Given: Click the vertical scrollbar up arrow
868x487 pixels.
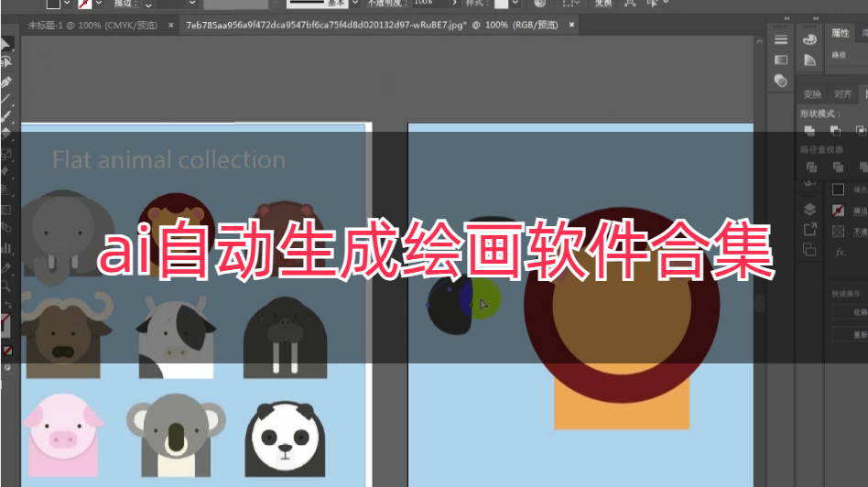Looking at the screenshot, I should tap(760, 41).
